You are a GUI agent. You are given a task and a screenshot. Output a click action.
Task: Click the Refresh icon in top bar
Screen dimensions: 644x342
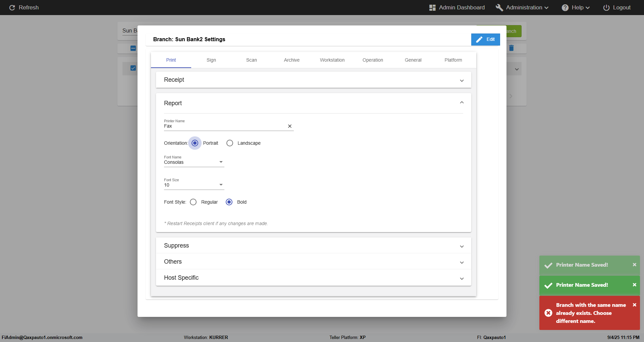coord(12,7)
